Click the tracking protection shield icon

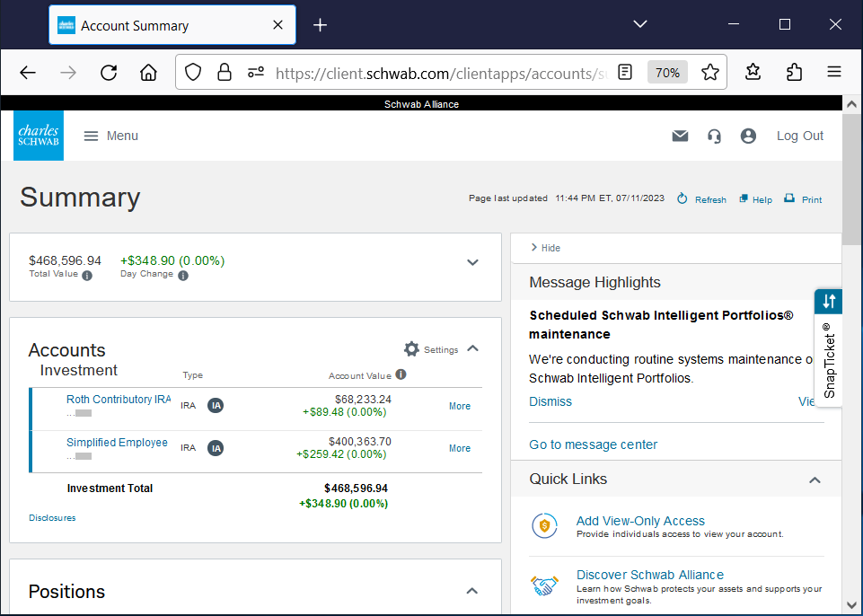pos(193,72)
